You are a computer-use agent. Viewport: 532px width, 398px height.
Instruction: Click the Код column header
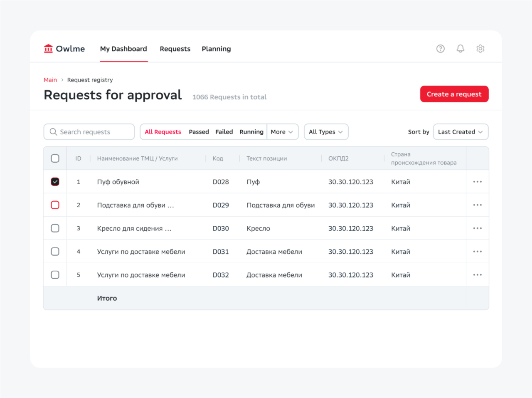(x=218, y=158)
